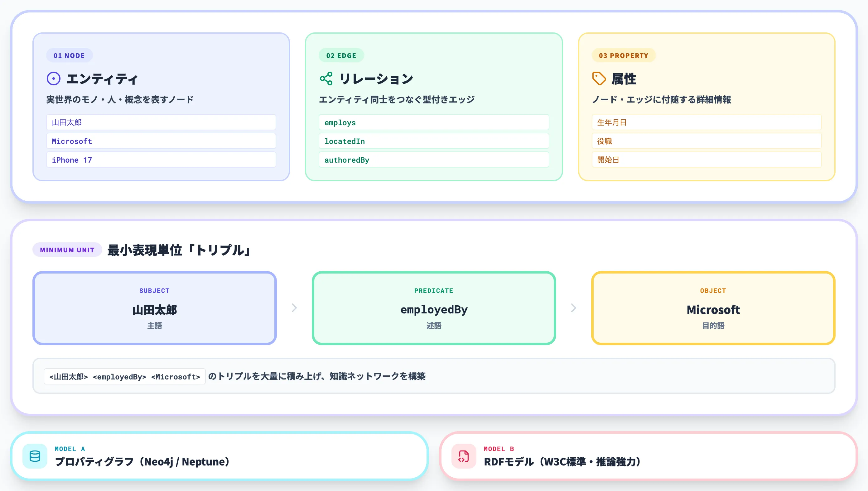The width and height of the screenshot is (868, 491).
Task: Select the authoredBy relation entry
Action: 434,160
